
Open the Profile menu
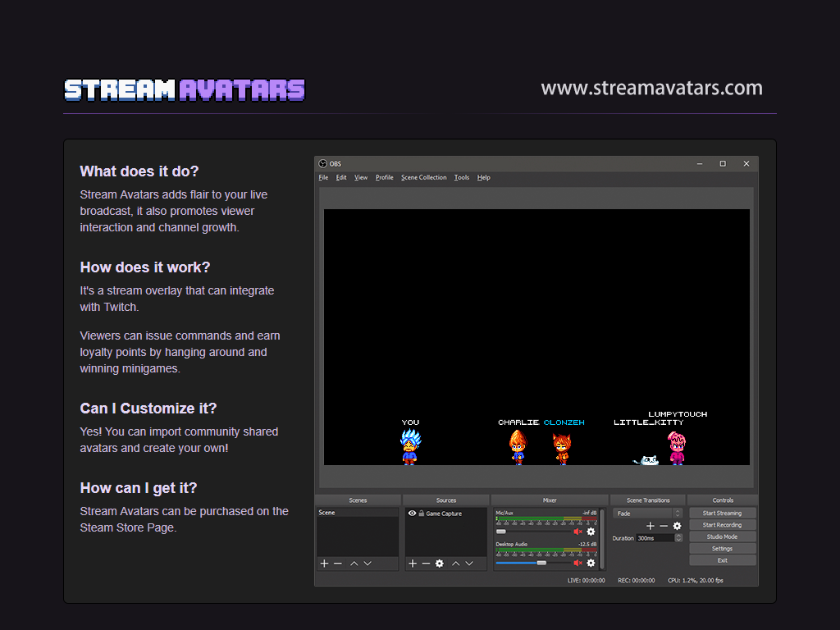tap(384, 177)
